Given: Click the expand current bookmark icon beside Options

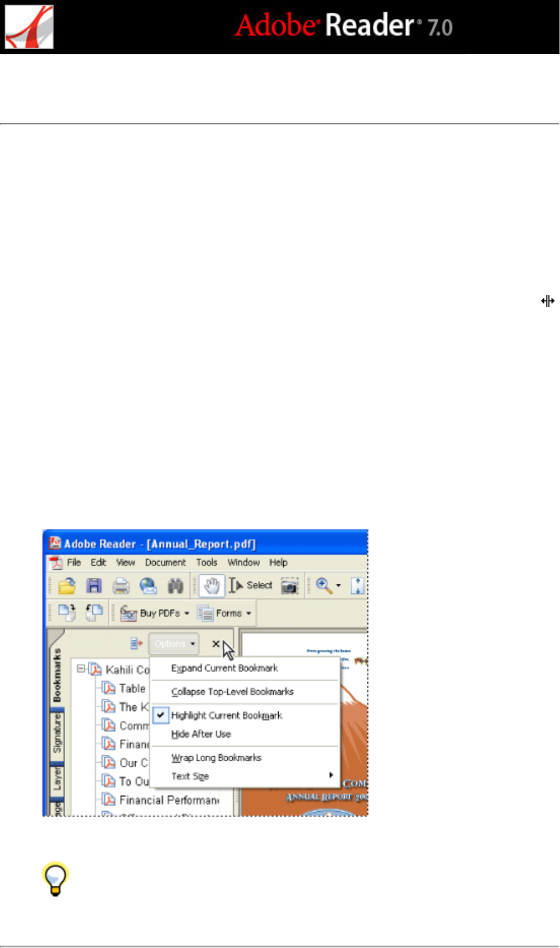Looking at the screenshot, I should click(x=136, y=644).
